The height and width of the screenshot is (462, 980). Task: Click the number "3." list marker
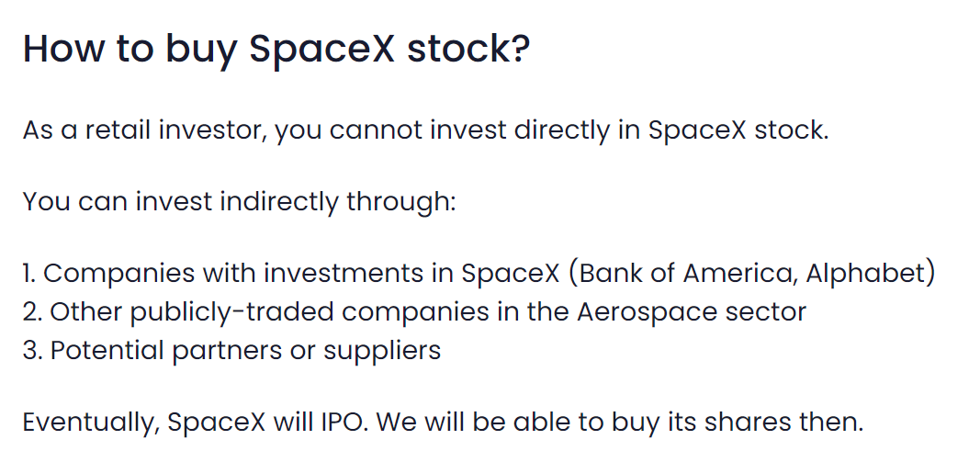32,350
